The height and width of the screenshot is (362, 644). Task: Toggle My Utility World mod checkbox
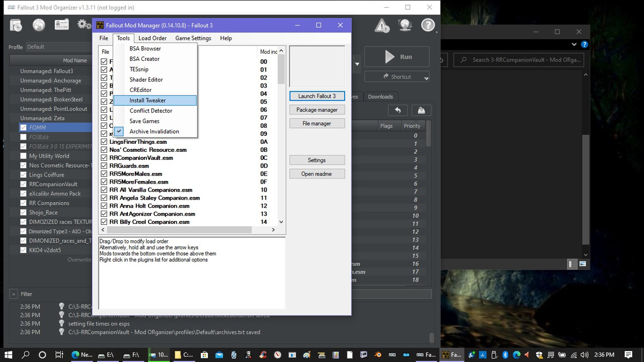point(23,156)
